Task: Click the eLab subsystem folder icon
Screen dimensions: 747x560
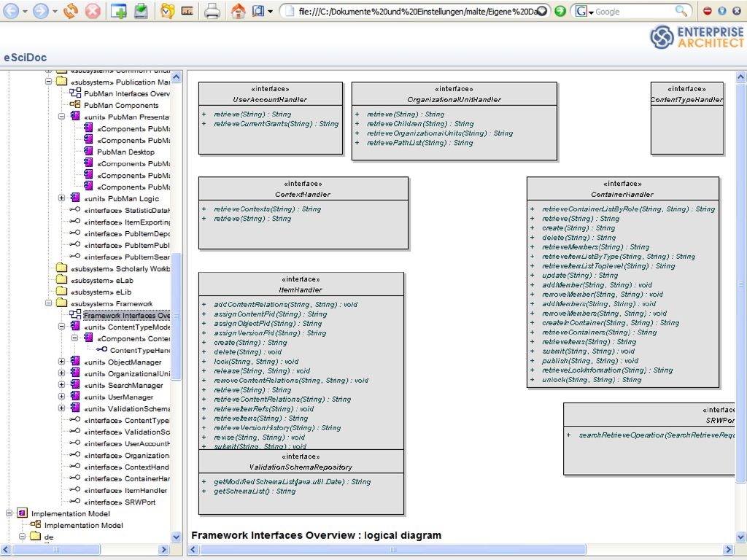Action: tap(62, 280)
